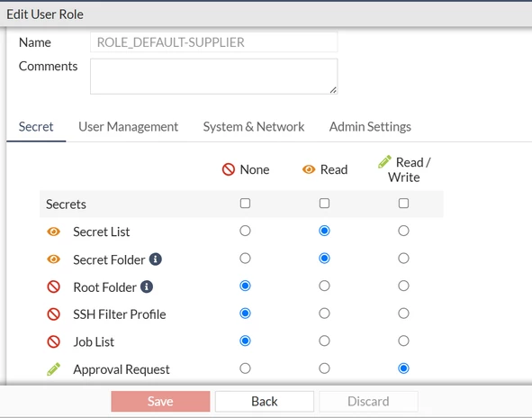Open the System & Network tab

point(254,127)
